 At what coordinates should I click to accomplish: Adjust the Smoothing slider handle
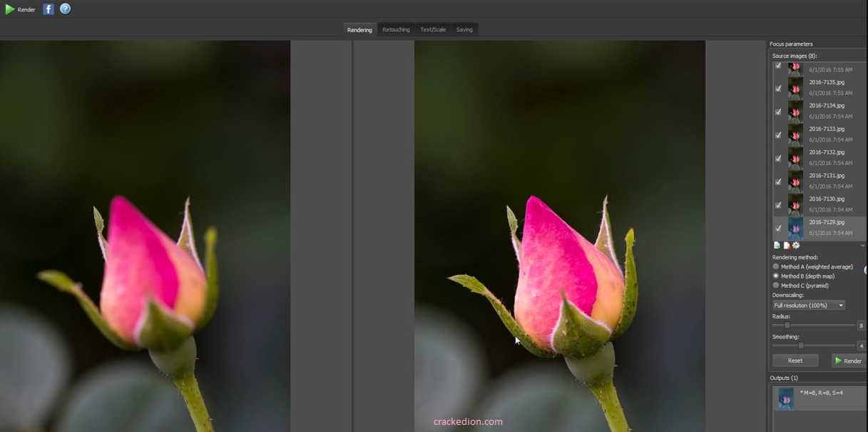click(x=801, y=346)
